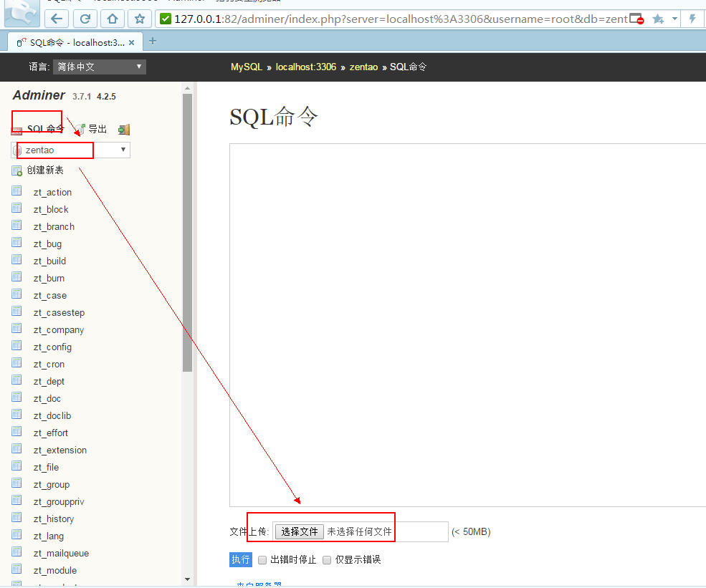Click the table icon beside zt_action
The image size is (706, 588).
tap(16, 191)
